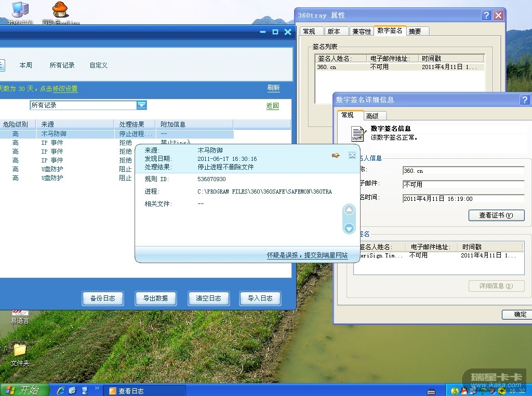Viewport: 532px width, 396px height.
Task: Close the 360tray 属性 dialog
Action: click(498, 15)
